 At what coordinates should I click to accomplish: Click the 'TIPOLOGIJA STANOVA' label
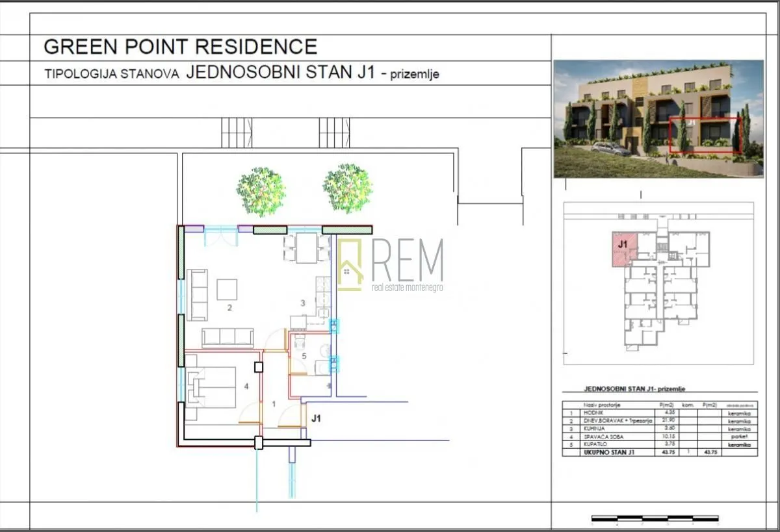(x=111, y=74)
